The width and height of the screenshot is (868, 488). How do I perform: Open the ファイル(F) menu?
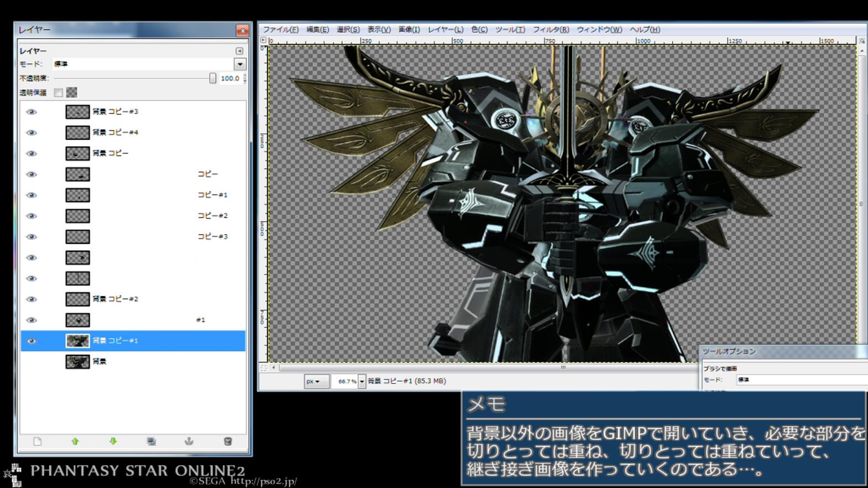click(x=281, y=30)
